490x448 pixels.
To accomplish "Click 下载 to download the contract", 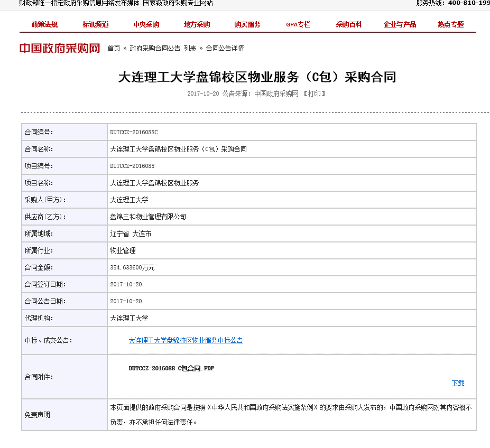I will 458,383.
